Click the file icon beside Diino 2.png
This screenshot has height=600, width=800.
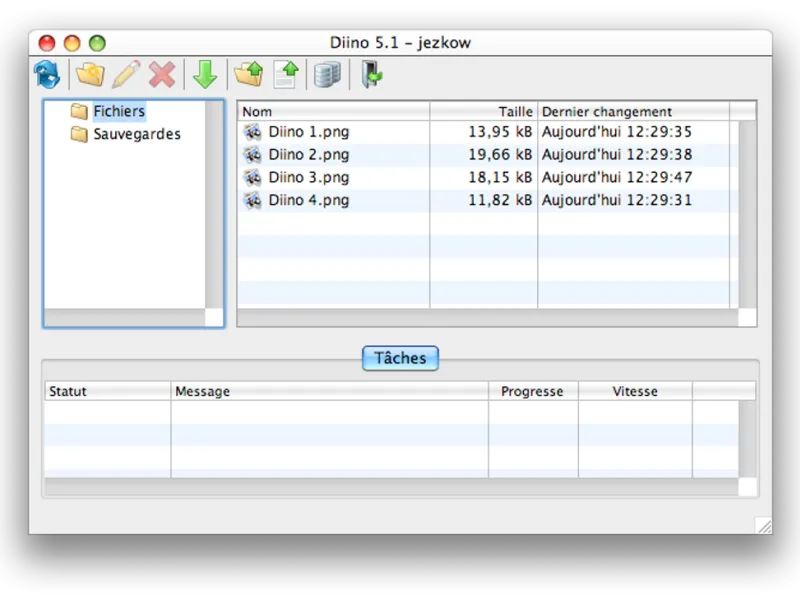click(x=253, y=155)
